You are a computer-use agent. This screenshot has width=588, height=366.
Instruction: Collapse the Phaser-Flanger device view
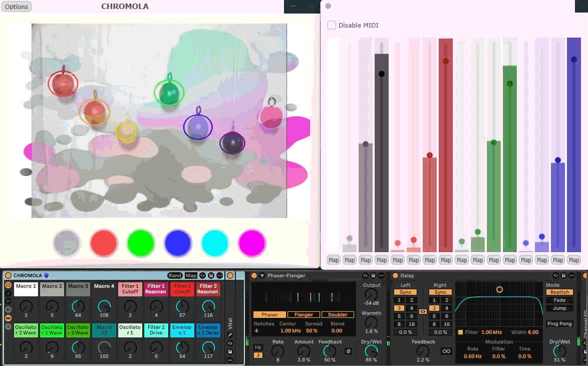(262, 275)
